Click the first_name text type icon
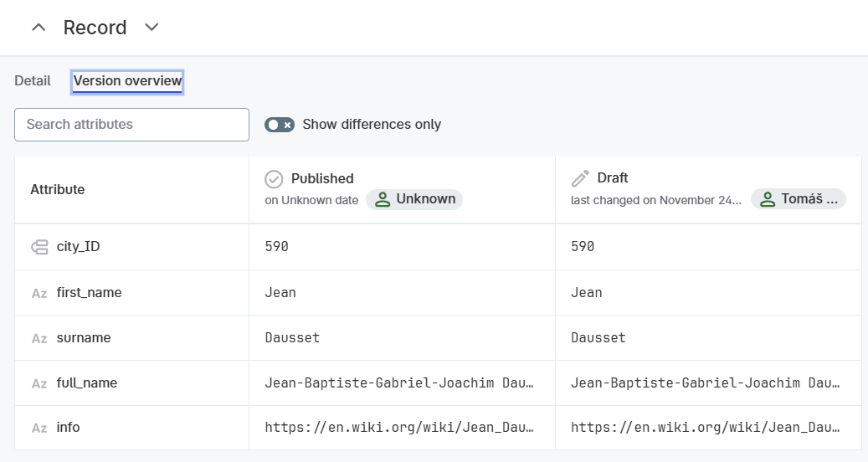This screenshot has height=462, width=868. pos(39,293)
